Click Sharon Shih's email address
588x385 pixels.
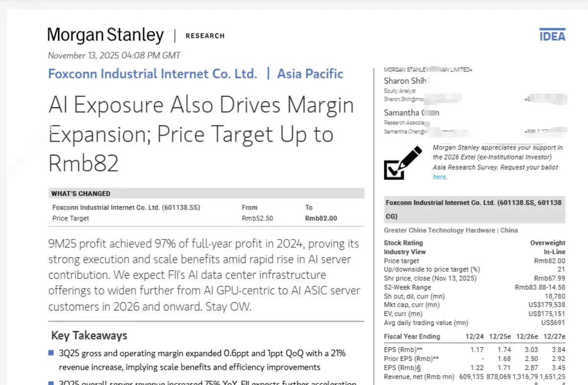click(404, 99)
